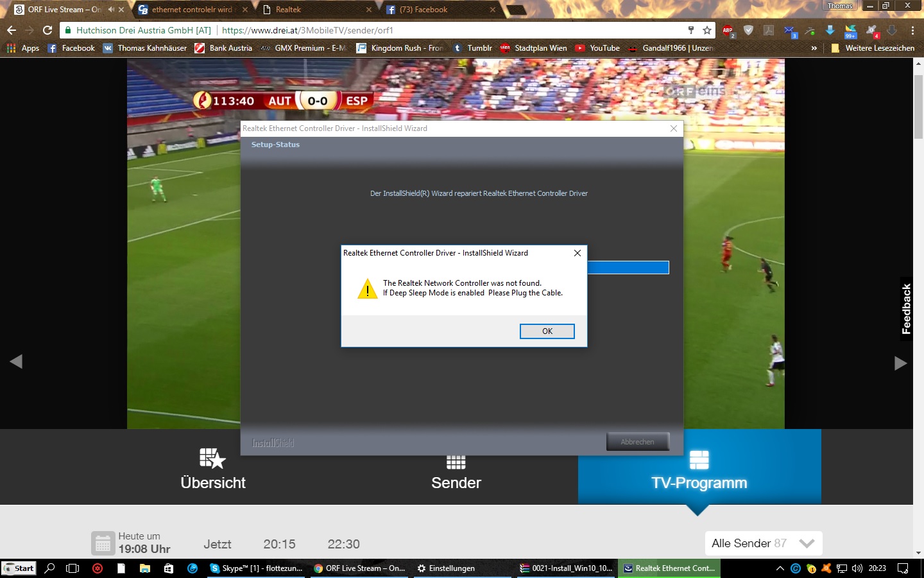Open the Facebook bookmark

[x=71, y=48]
